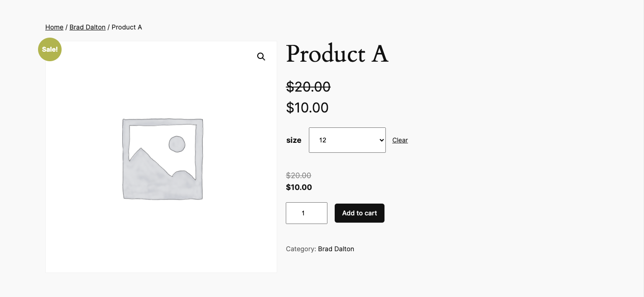Click the large crossed-out $20.00 price
This screenshot has width=644, height=297.
pos(308,87)
